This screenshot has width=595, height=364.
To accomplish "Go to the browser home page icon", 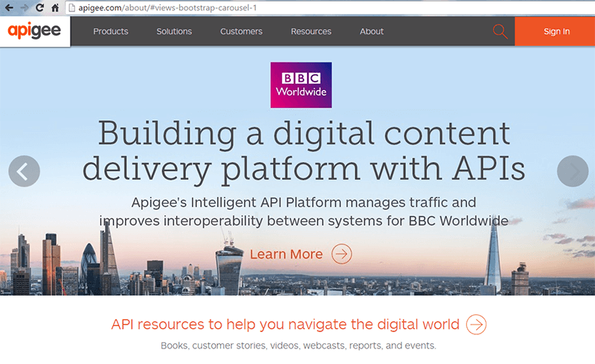I will click(55, 7).
